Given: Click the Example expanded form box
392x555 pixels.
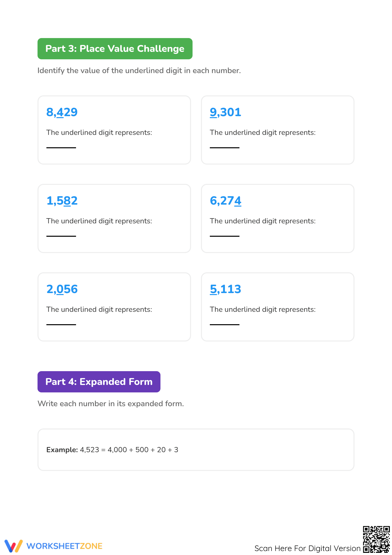Looking at the screenshot, I should (x=196, y=450).
